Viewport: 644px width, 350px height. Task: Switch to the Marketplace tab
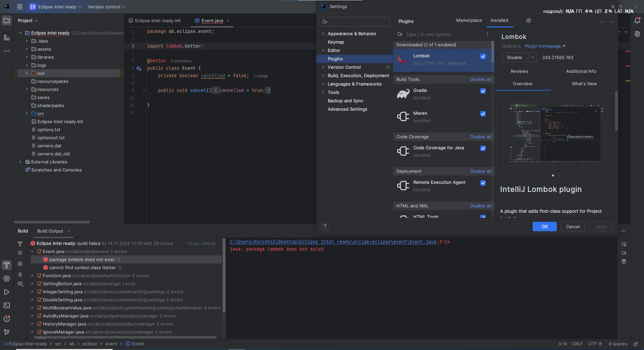click(x=469, y=20)
